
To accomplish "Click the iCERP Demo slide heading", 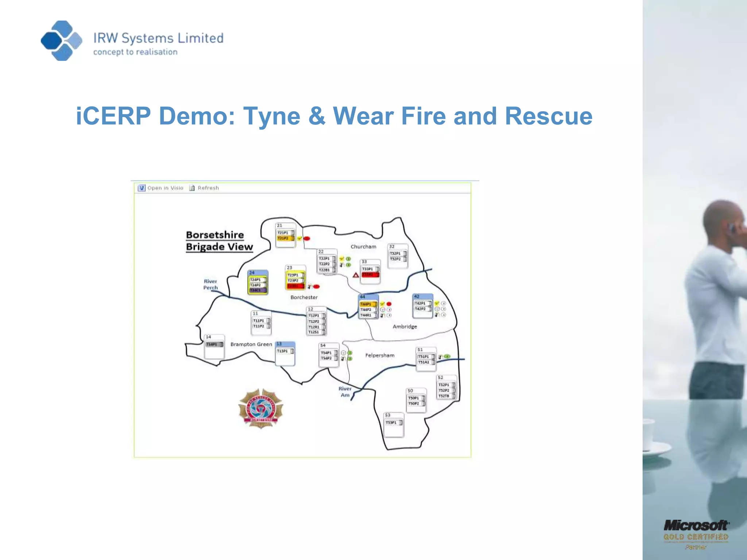I will pos(334,116).
